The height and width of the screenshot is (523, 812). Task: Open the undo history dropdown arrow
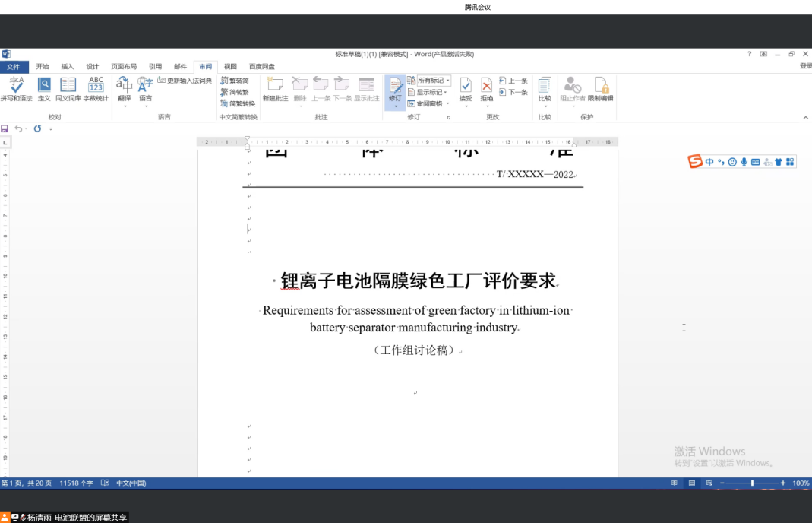(26, 128)
